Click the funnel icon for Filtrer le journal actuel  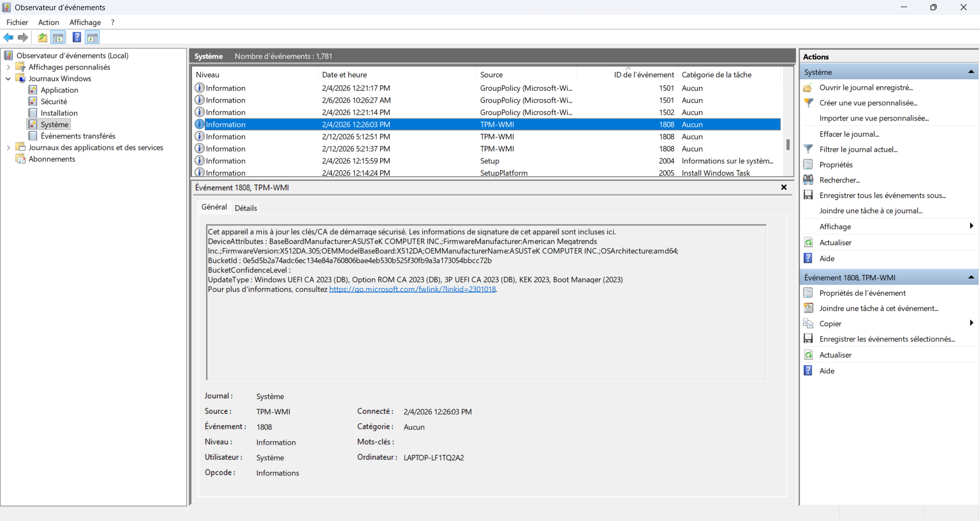(808, 149)
